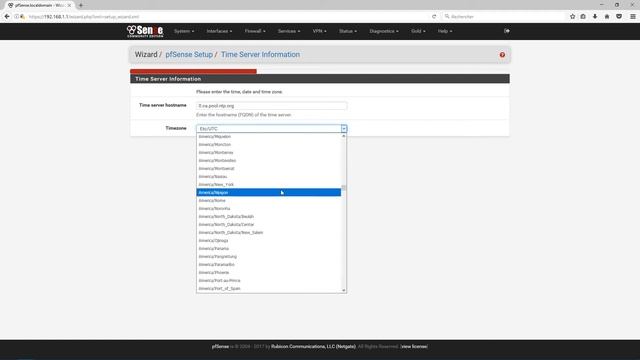Click the pfSense logo in navbar
640x360 pixels.
pyautogui.click(x=145, y=31)
